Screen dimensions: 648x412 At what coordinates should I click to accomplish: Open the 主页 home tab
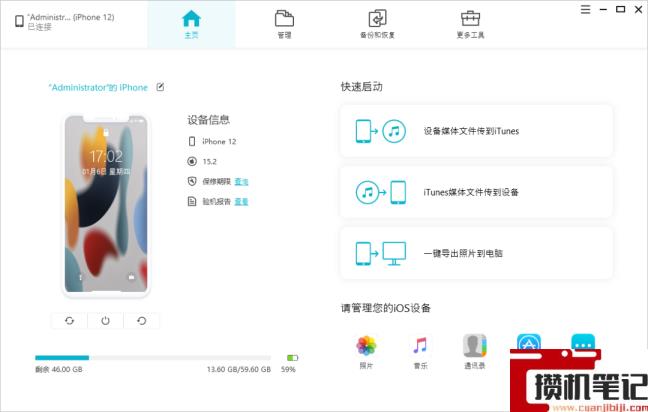tap(191, 24)
